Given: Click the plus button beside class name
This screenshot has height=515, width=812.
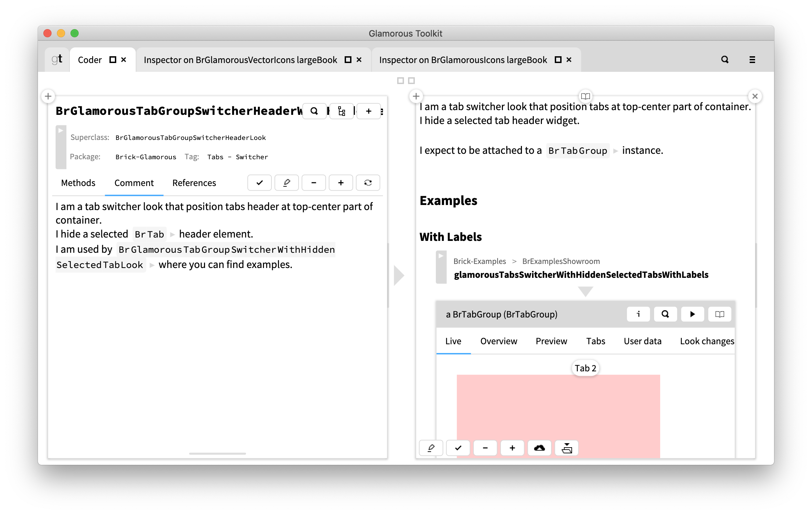Looking at the screenshot, I should click(x=369, y=111).
